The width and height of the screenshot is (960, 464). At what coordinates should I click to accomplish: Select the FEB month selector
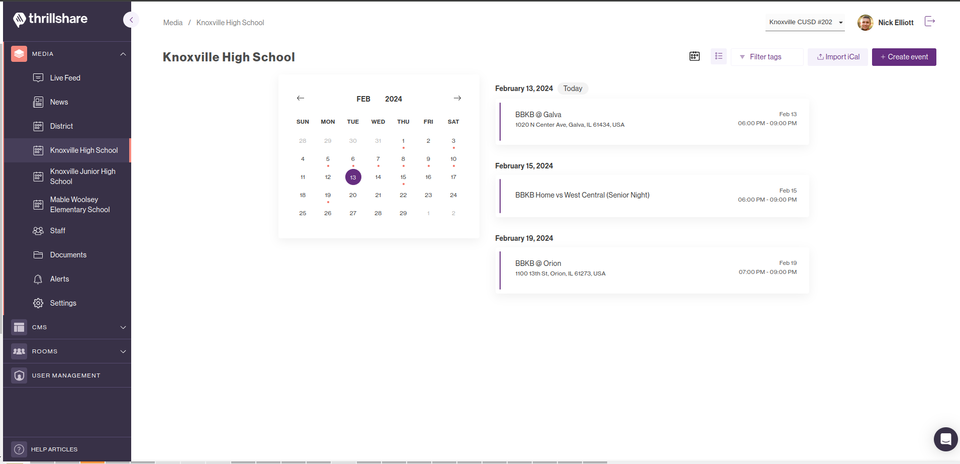pos(364,99)
